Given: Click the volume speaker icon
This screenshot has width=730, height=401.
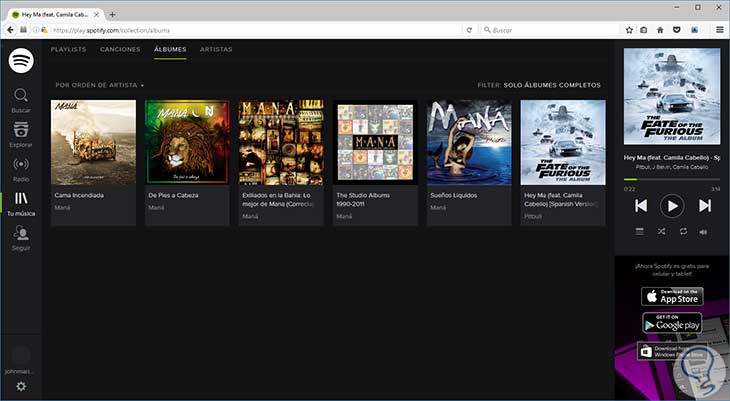Looking at the screenshot, I should point(703,231).
